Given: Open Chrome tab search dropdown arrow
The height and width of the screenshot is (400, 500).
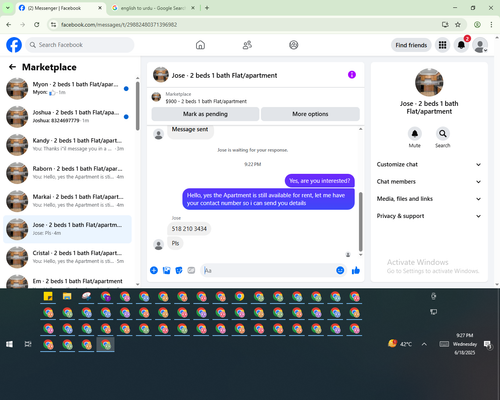Looking at the screenshot, I should point(8,8).
